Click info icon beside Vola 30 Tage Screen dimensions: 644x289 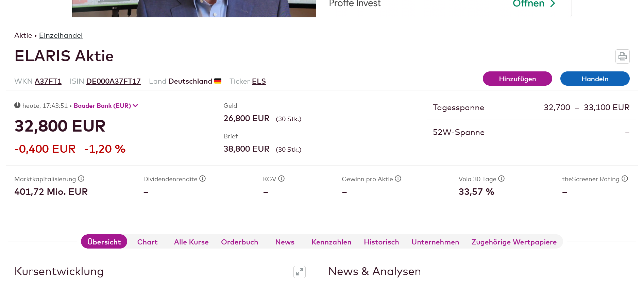click(501, 178)
